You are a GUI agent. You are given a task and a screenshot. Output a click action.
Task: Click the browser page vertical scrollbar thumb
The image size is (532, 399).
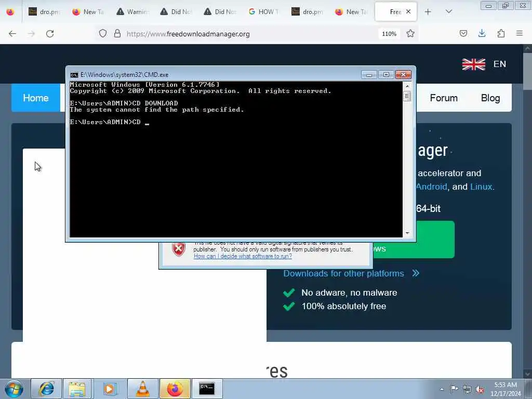(x=527, y=72)
